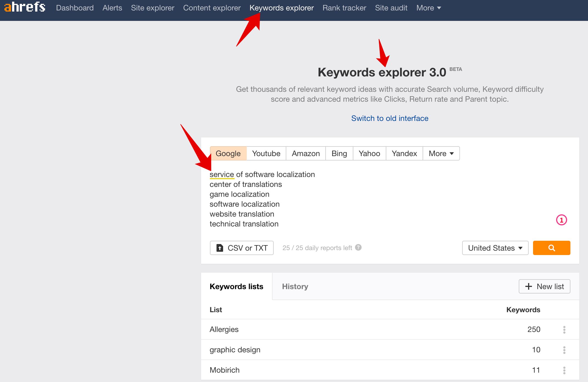588x382 pixels.
Task: Select the Yahoo search engine tab
Action: pyautogui.click(x=369, y=153)
